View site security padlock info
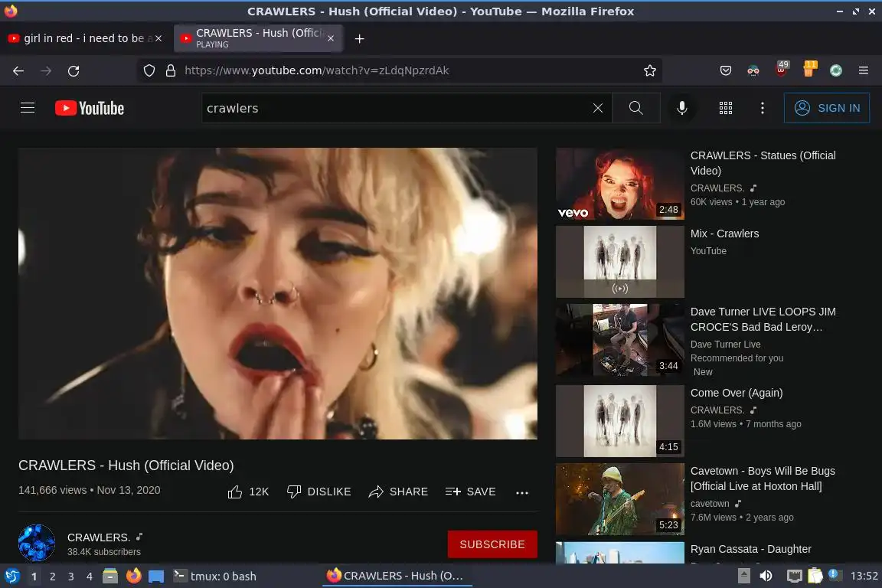882x588 pixels. 171,70
